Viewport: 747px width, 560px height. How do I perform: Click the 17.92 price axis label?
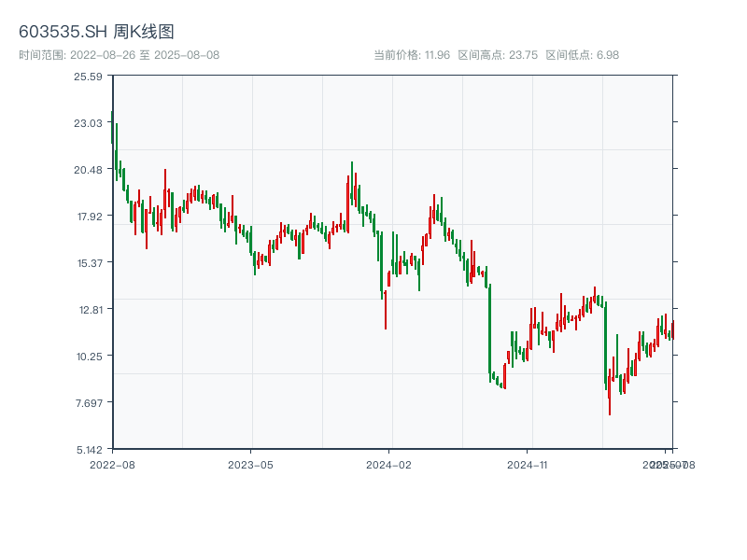[x=89, y=216]
